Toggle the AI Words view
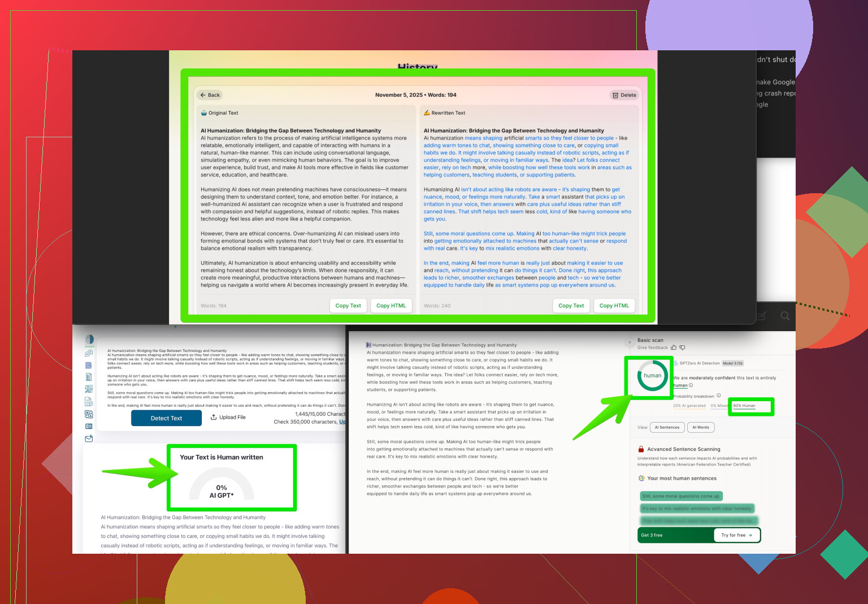The height and width of the screenshot is (604, 868). click(701, 427)
